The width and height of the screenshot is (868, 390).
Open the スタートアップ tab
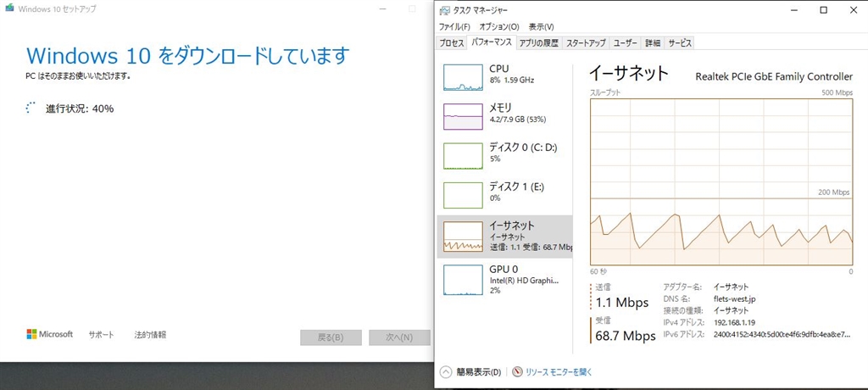pyautogui.click(x=586, y=43)
